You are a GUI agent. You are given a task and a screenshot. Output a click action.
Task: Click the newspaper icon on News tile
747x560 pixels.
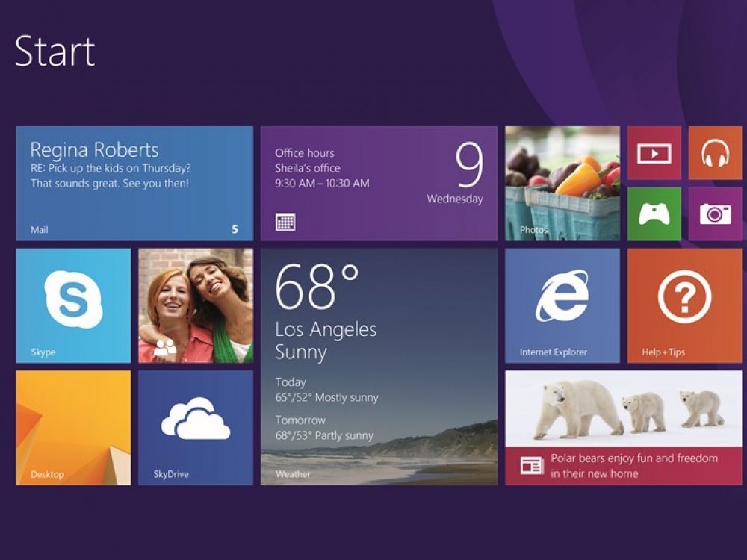(x=532, y=465)
